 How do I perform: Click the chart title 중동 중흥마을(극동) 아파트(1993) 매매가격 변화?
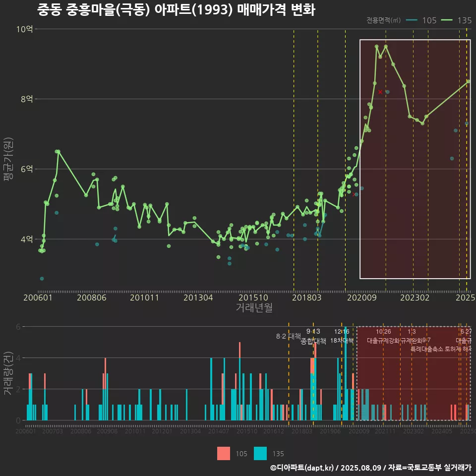click(x=176, y=9)
